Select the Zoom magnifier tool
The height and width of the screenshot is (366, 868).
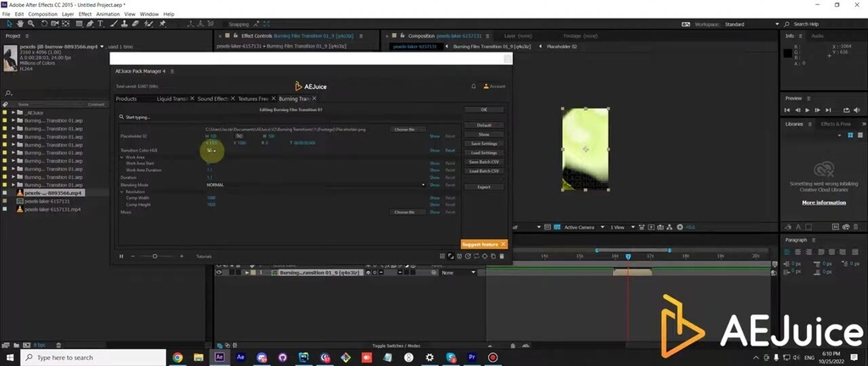point(31,24)
